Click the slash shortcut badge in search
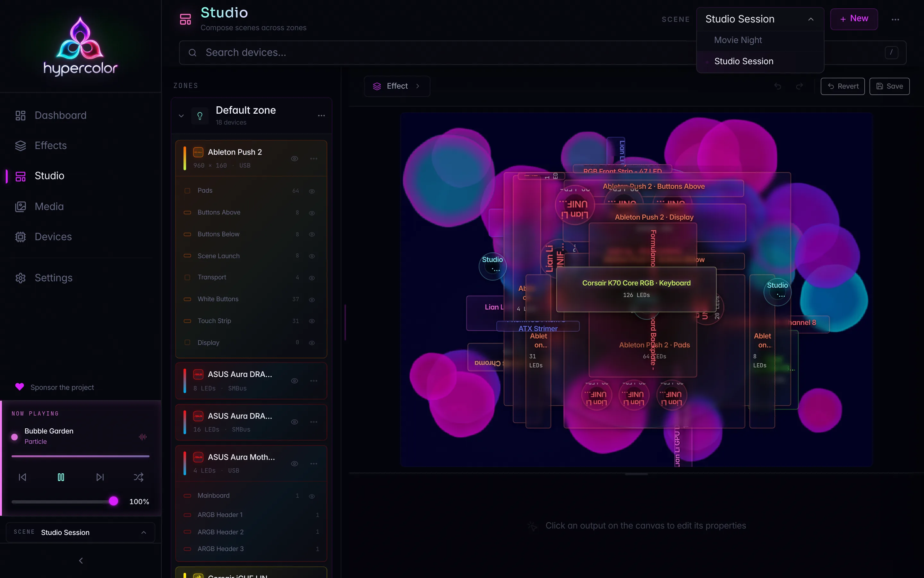Screen dimensions: 924x578 pos(892,52)
